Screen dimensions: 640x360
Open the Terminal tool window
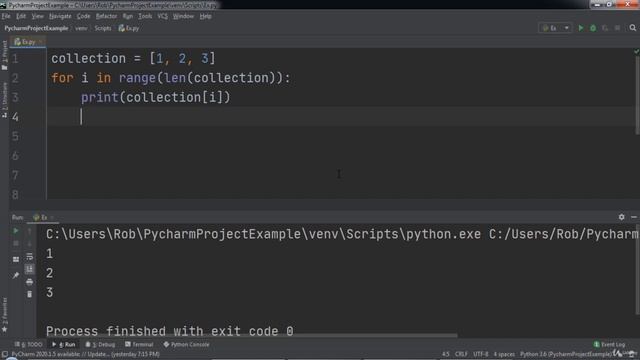coord(139,344)
